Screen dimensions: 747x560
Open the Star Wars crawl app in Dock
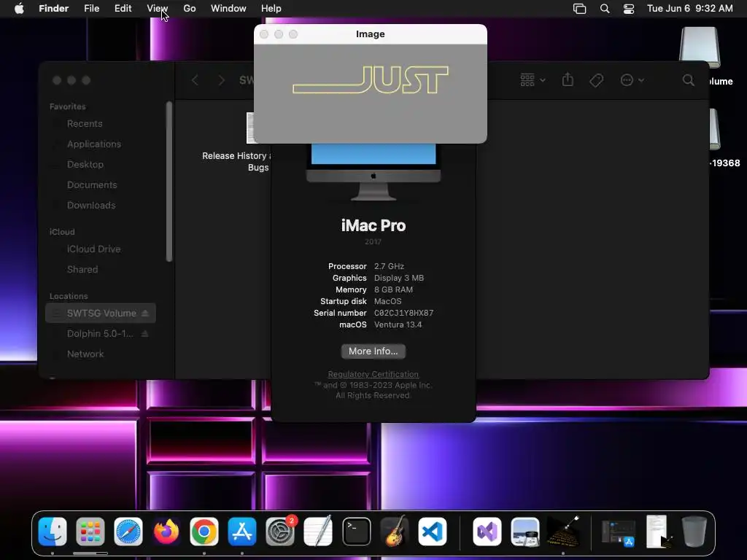[563, 532]
